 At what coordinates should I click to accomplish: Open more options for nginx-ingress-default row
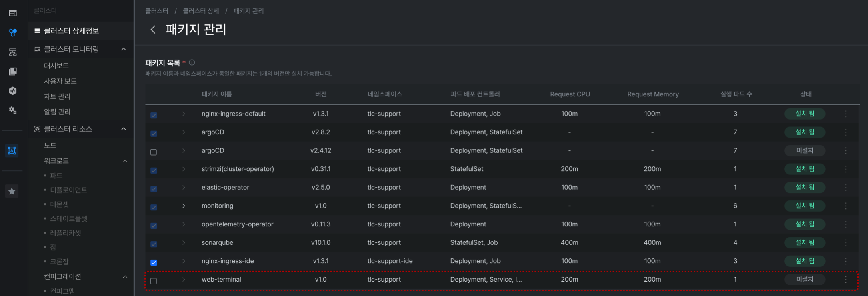(x=846, y=114)
